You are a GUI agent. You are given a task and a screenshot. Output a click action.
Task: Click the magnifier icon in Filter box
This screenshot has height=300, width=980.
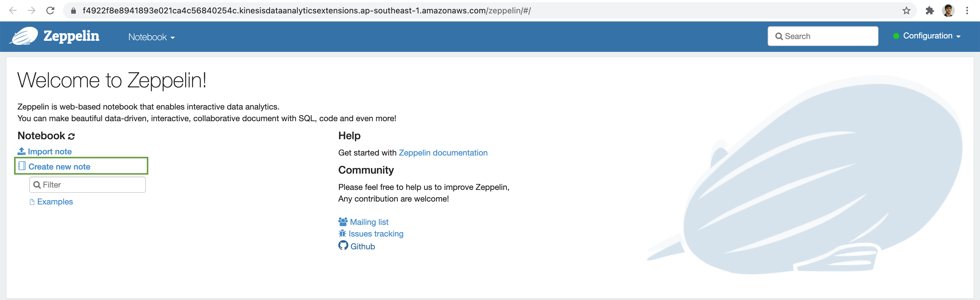point(37,185)
